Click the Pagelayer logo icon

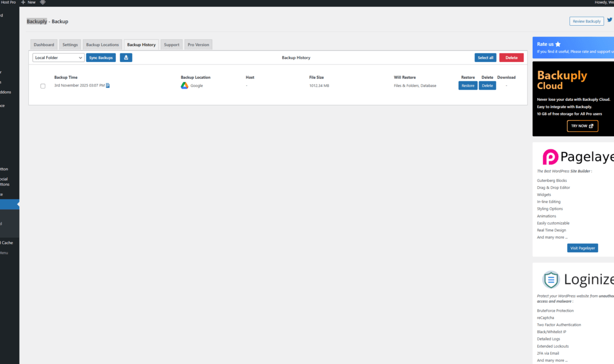[550, 157]
